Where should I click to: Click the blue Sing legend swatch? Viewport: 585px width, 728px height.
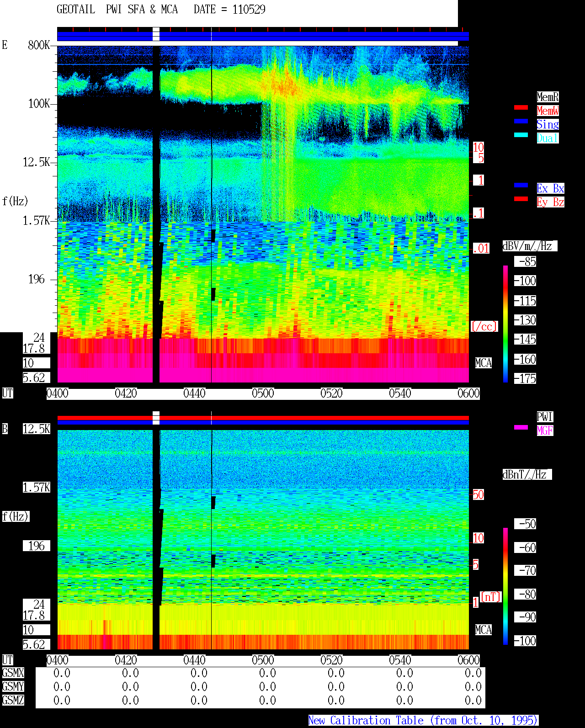tap(521, 121)
